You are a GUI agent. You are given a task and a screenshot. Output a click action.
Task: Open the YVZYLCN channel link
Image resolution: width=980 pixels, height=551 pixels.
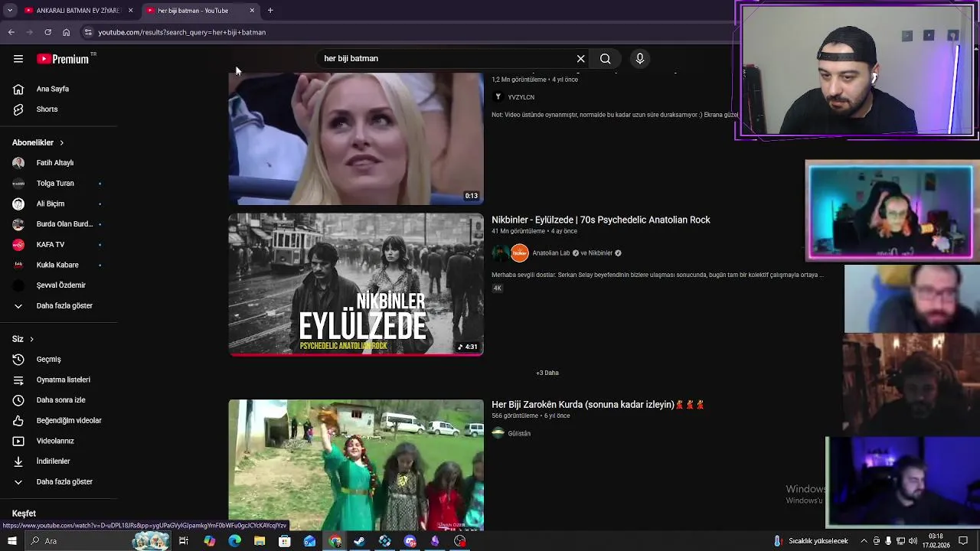point(521,97)
